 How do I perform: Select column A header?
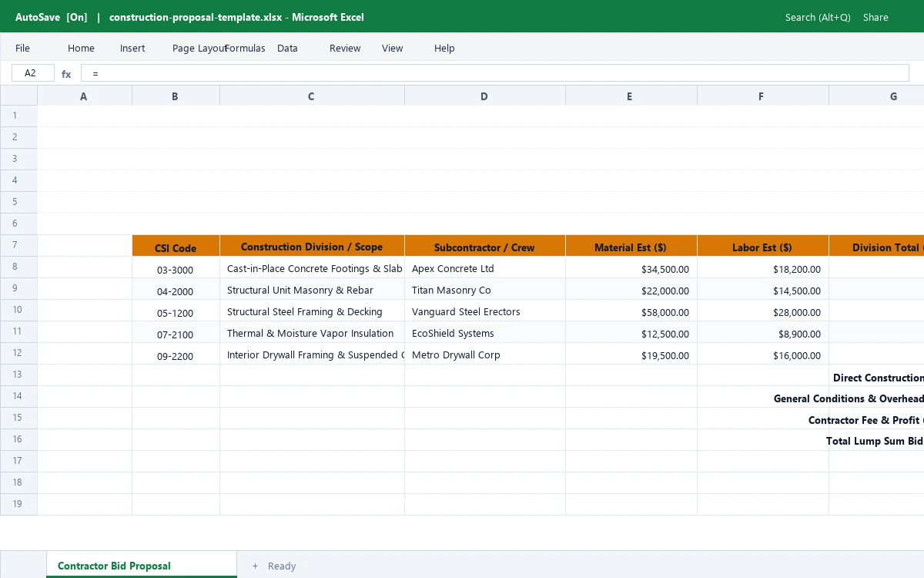pyautogui.click(x=85, y=96)
